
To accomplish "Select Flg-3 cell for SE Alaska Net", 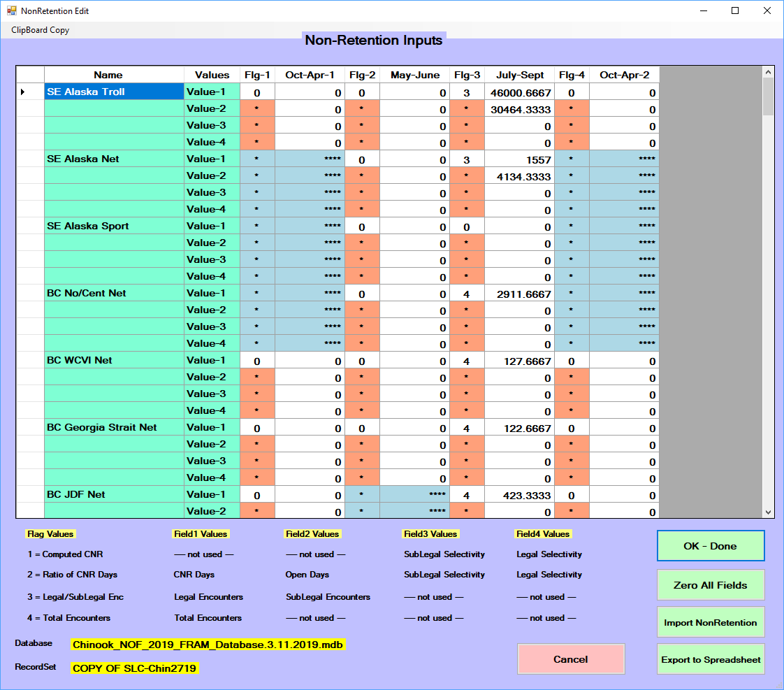I will pyautogui.click(x=467, y=159).
